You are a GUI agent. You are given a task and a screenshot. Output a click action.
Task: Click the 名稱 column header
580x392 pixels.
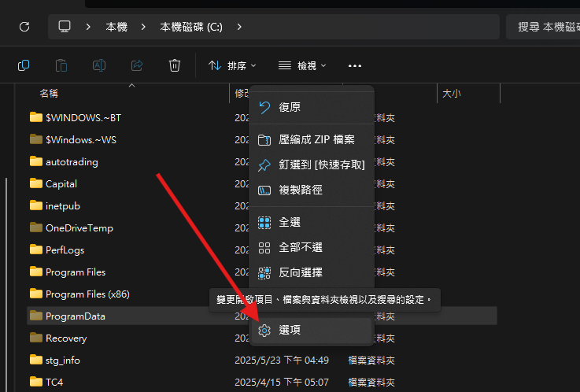tap(49, 93)
